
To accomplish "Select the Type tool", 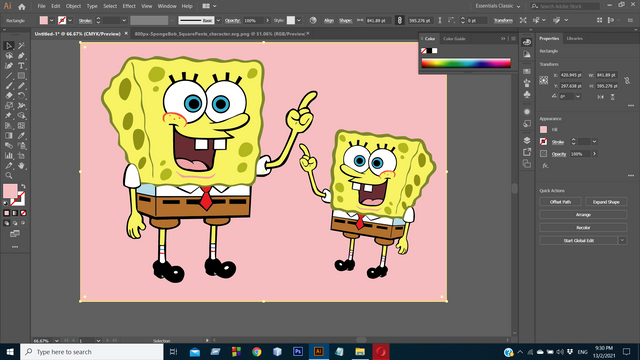I will coord(21,66).
